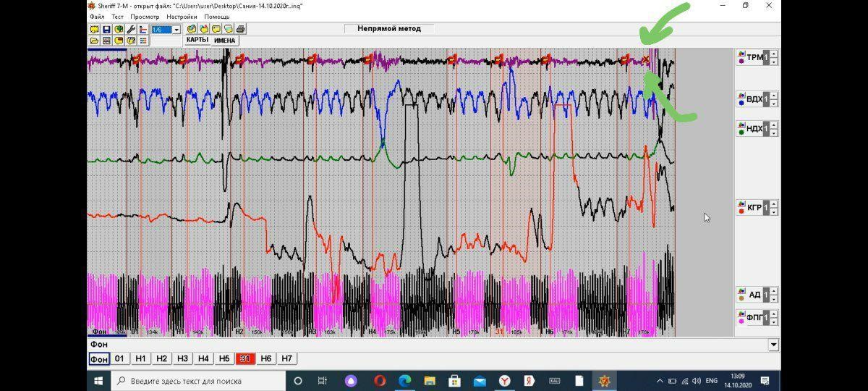Open Task View from the taskbar

pos(323,380)
